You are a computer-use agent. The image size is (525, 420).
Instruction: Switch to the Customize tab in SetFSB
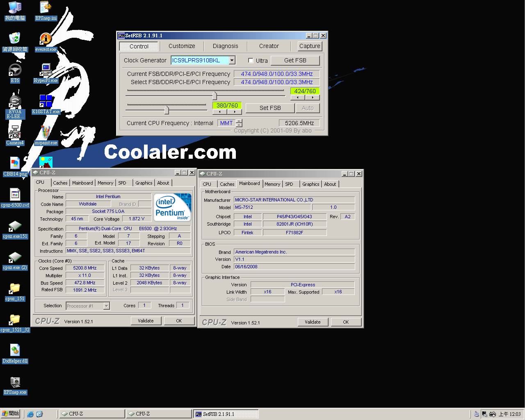point(182,46)
